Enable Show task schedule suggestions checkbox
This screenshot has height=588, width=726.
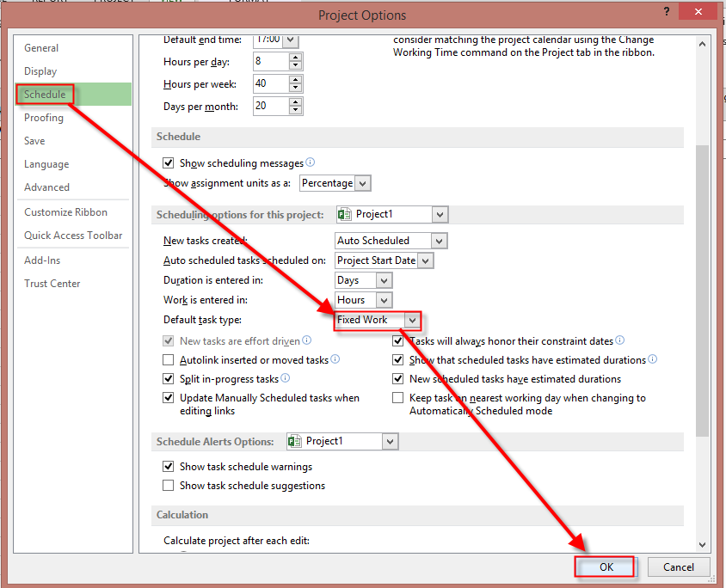tap(169, 486)
